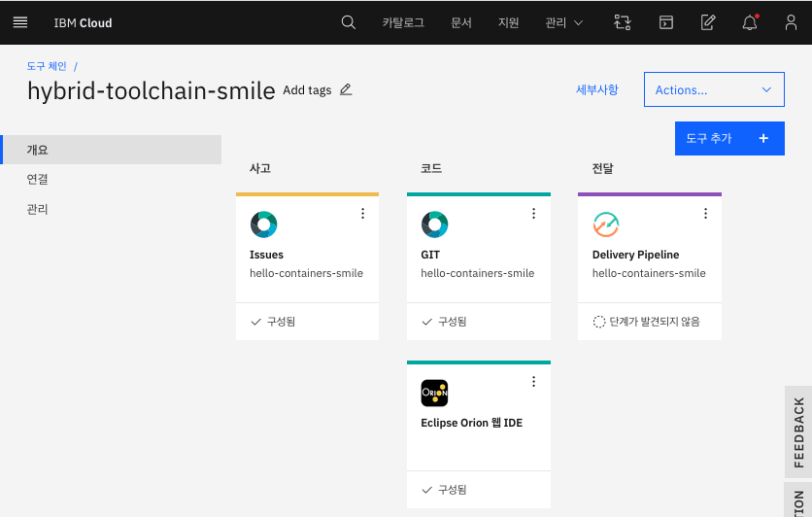Open the Issues card title
The image size is (812, 517).
click(x=266, y=255)
